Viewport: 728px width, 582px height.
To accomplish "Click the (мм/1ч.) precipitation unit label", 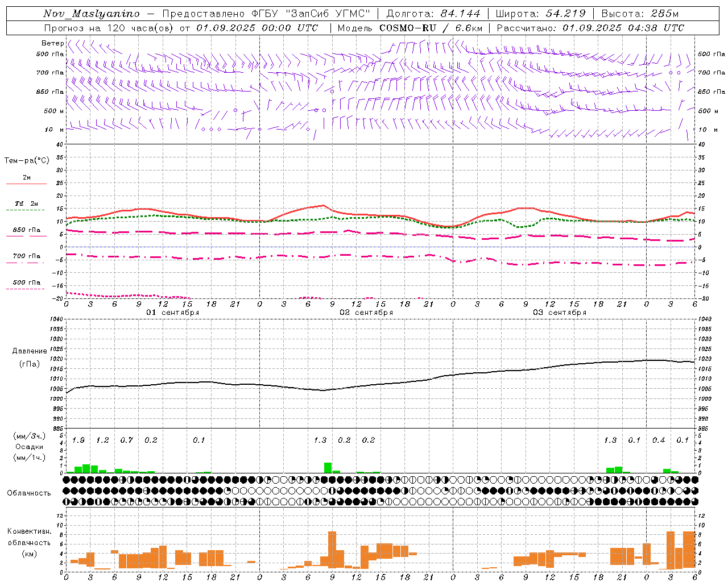I will click(30, 458).
